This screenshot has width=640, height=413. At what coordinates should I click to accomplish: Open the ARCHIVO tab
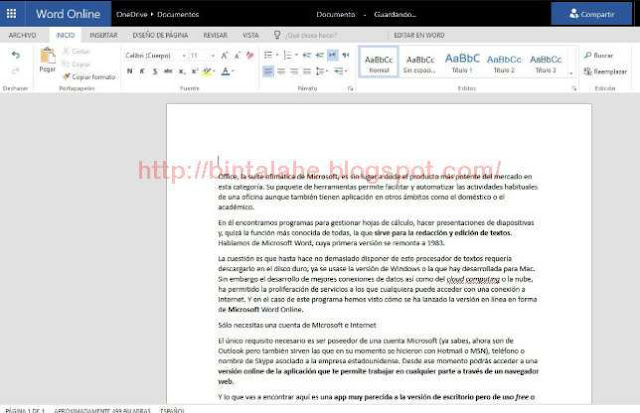click(x=22, y=36)
